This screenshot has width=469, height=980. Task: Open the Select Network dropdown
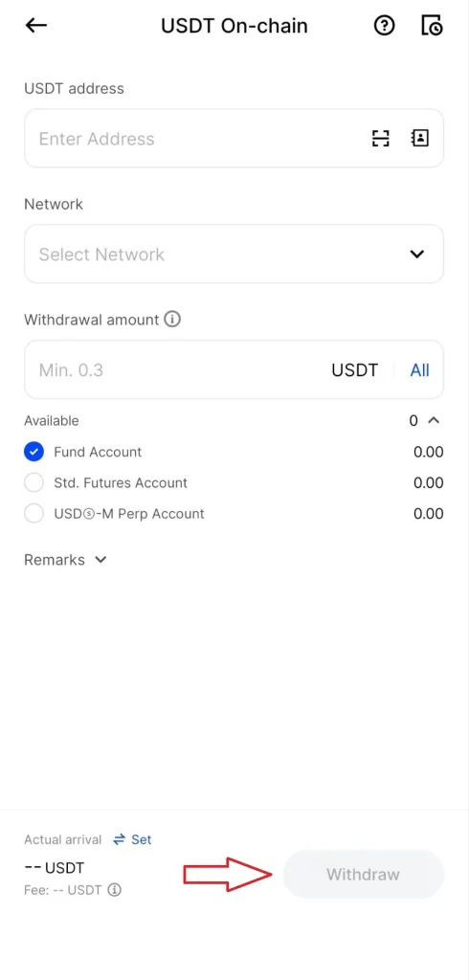(234, 254)
